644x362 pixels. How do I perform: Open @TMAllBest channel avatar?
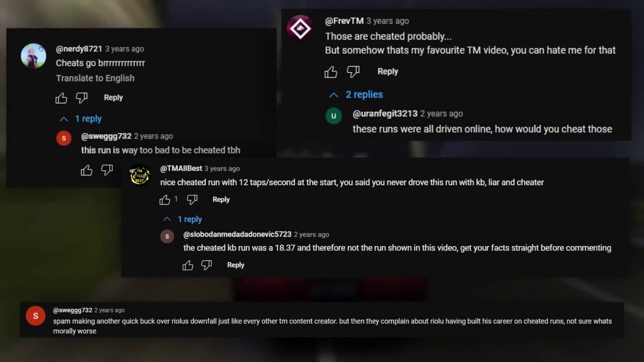pyautogui.click(x=140, y=175)
